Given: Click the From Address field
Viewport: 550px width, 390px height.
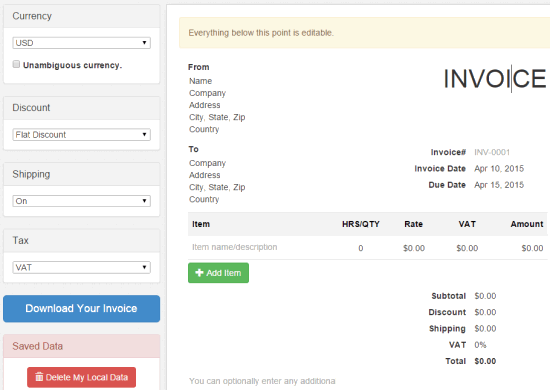Looking at the screenshot, I should [x=204, y=105].
